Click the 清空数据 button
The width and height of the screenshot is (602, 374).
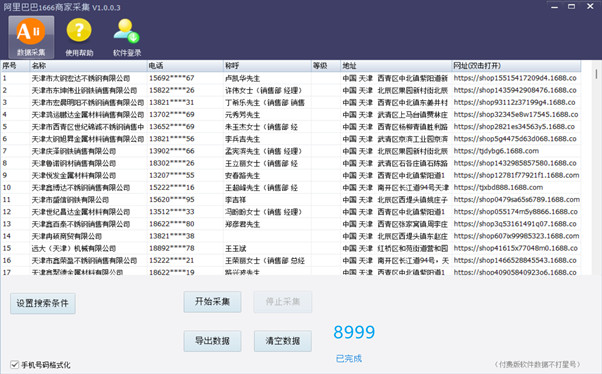[283, 341]
